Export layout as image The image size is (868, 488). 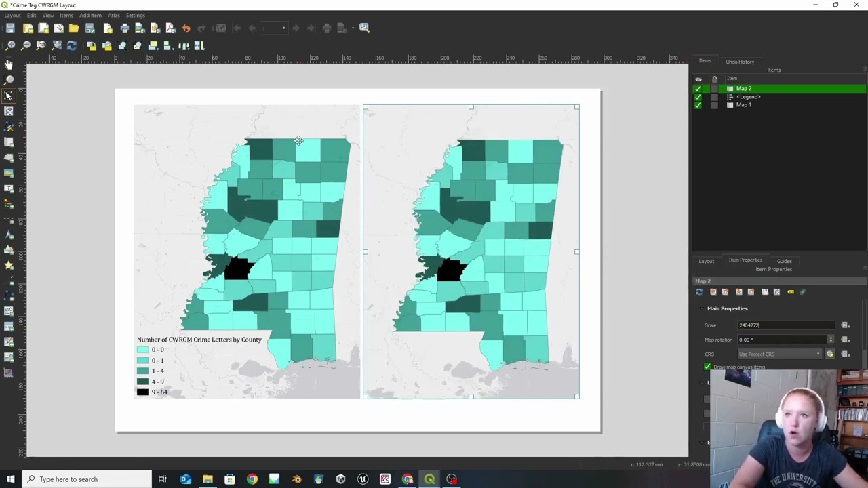coord(140,28)
